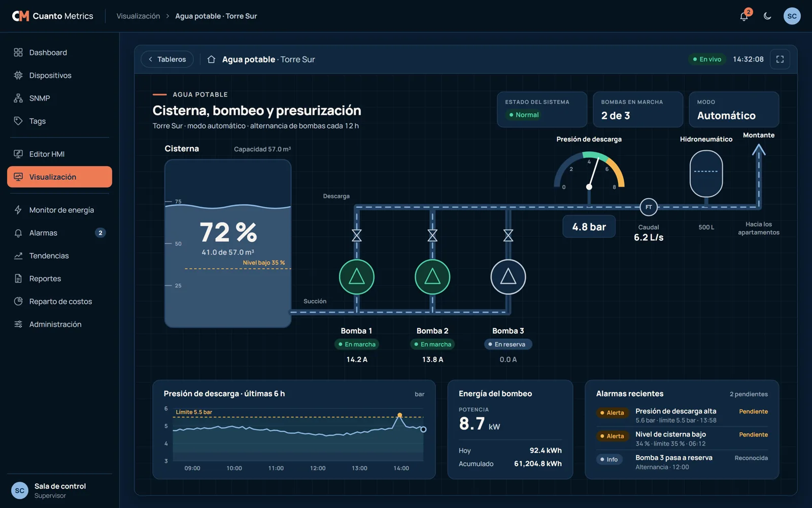Click Bomba 1 En marcha status pill
Viewport: 812px width, 508px height.
[x=357, y=344]
